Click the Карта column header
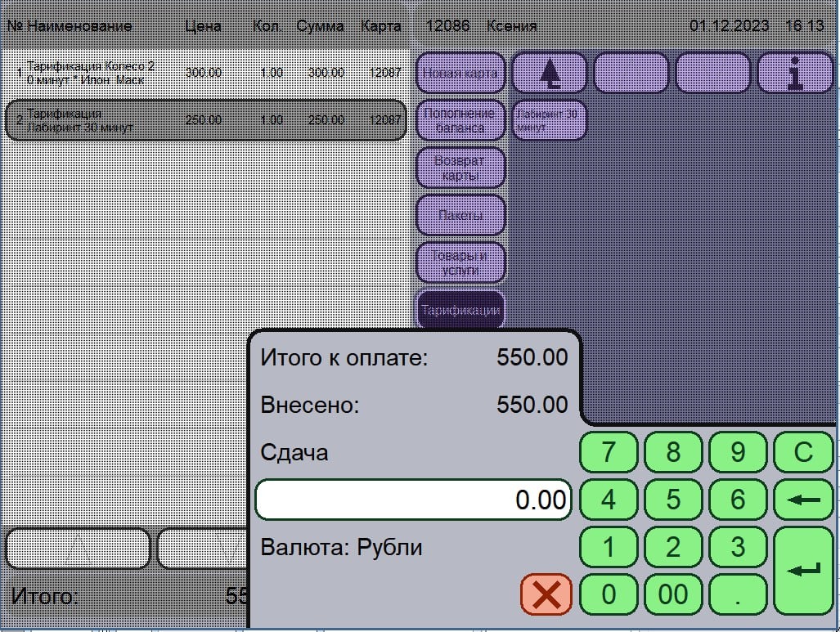The image size is (840, 632). [381, 25]
